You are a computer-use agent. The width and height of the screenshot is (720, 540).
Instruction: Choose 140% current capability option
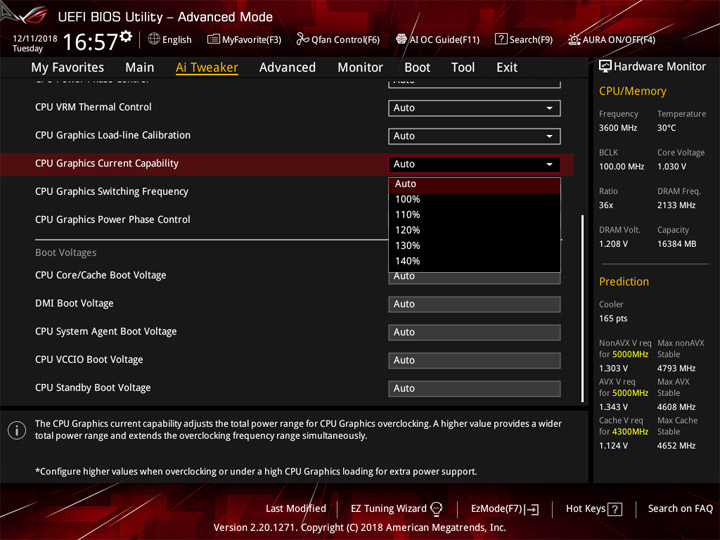click(x=474, y=261)
